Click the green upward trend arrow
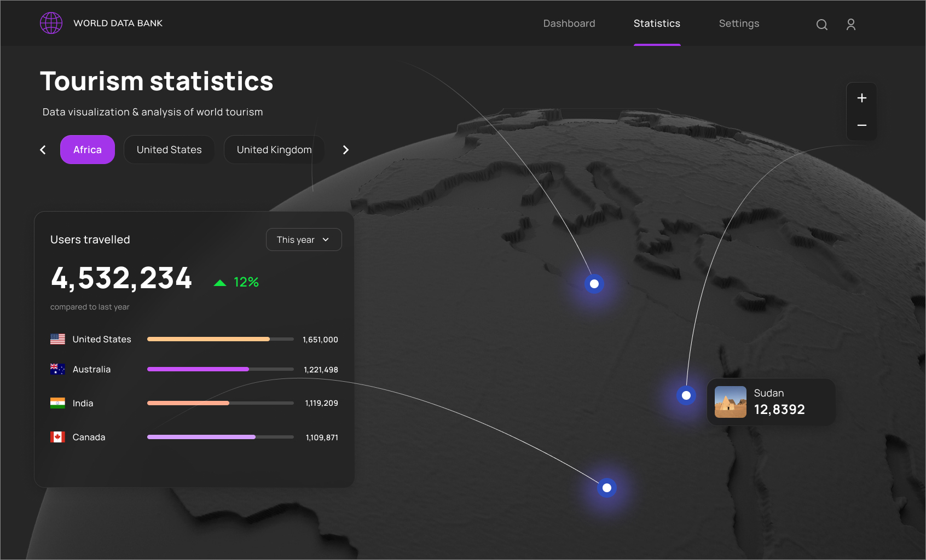 [x=220, y=283]
